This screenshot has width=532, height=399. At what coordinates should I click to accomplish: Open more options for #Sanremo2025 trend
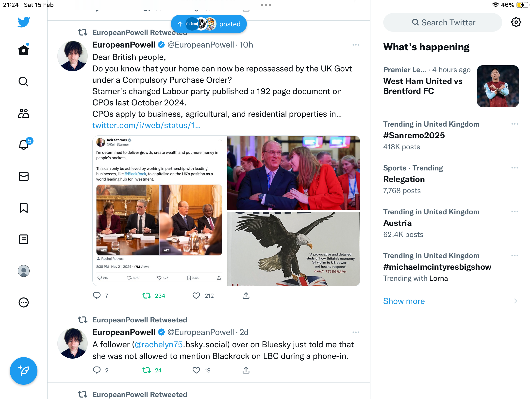click(x=515, y=124)
